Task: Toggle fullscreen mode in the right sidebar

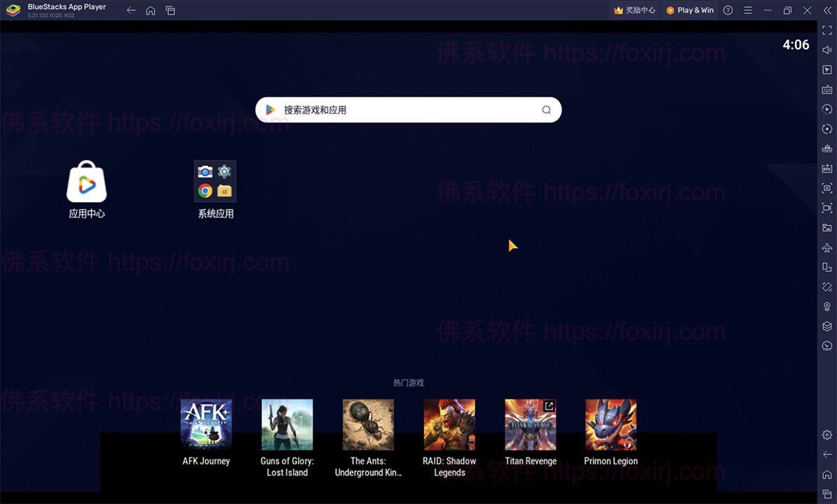Action: coord(827,31)
